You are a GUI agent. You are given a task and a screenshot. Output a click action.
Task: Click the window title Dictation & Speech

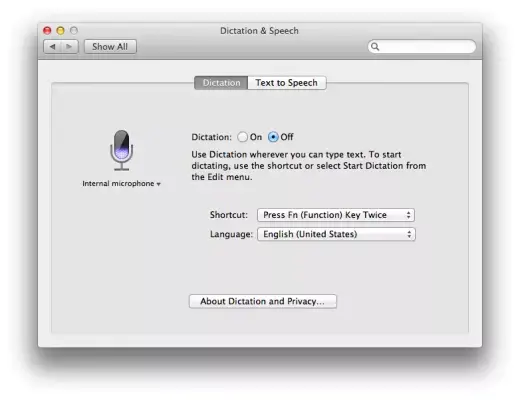click(x=259, y=31)
